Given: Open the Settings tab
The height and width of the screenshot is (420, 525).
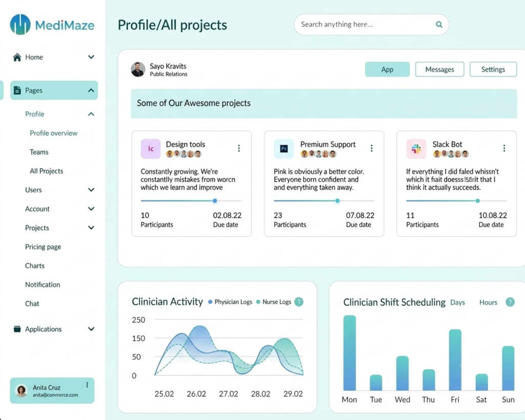Looking at the screenshot, I should click(x=493, y=69).
